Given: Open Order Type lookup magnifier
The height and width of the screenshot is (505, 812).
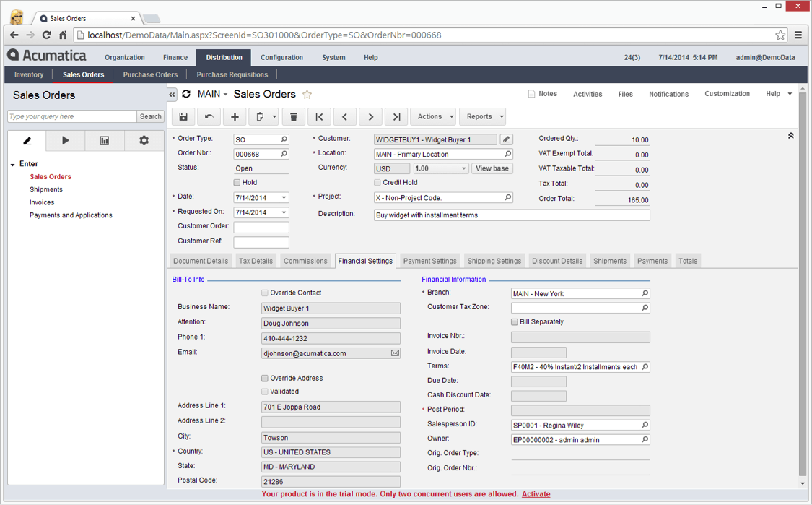Looking at the screenshot, I should tap(284, 139).
